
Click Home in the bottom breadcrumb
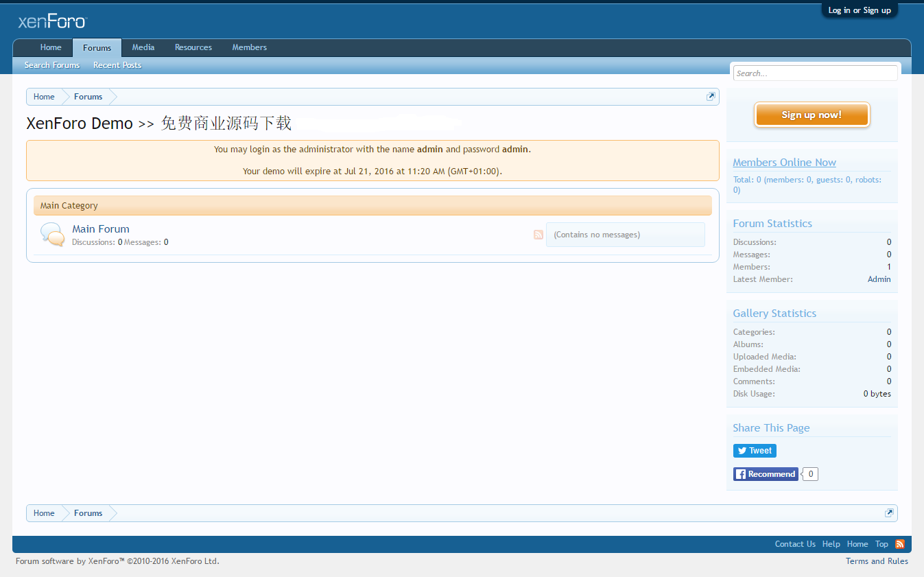44,513
